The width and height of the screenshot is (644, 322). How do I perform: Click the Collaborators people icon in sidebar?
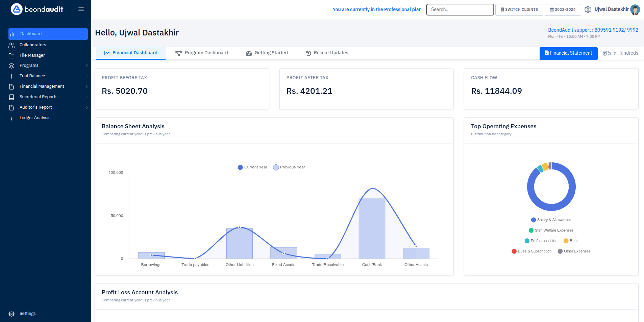tap(11, 45)
